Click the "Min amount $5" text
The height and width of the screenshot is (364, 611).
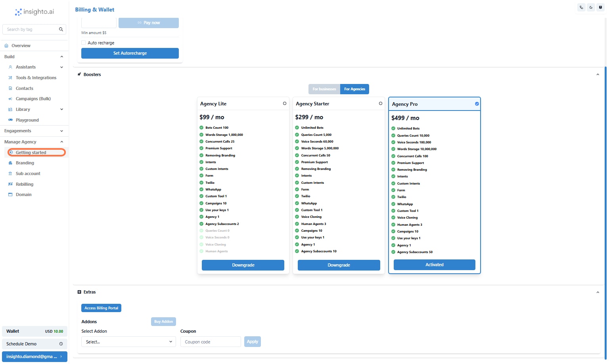tap(94, 33)
